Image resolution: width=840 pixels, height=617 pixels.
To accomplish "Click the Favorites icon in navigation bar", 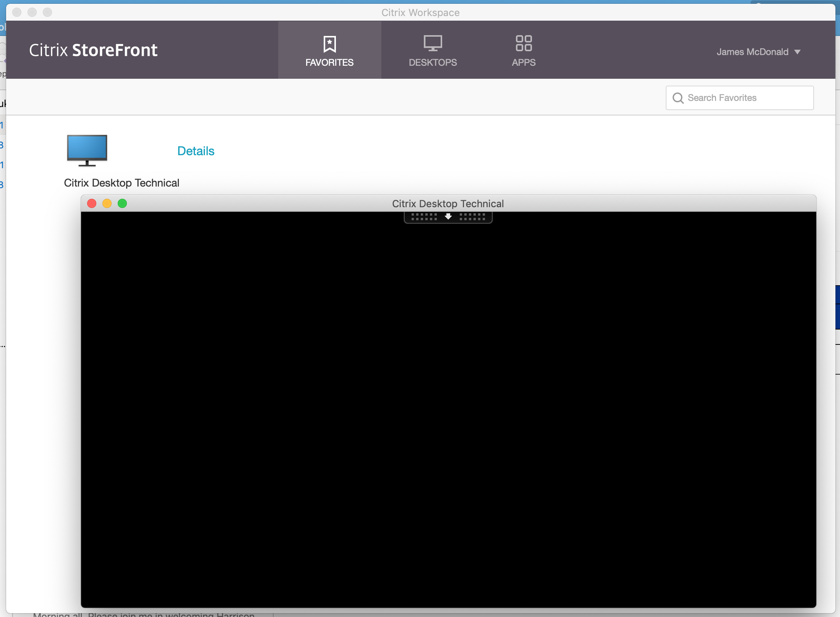I will [330, 51].
